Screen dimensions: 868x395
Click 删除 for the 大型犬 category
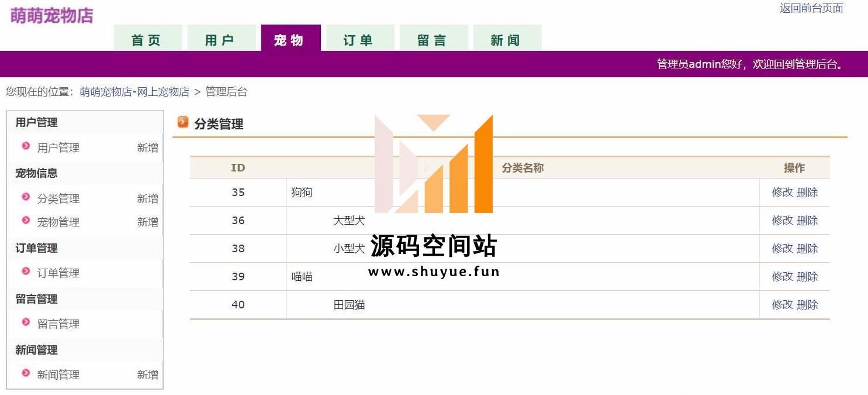[x=807, y=221]
